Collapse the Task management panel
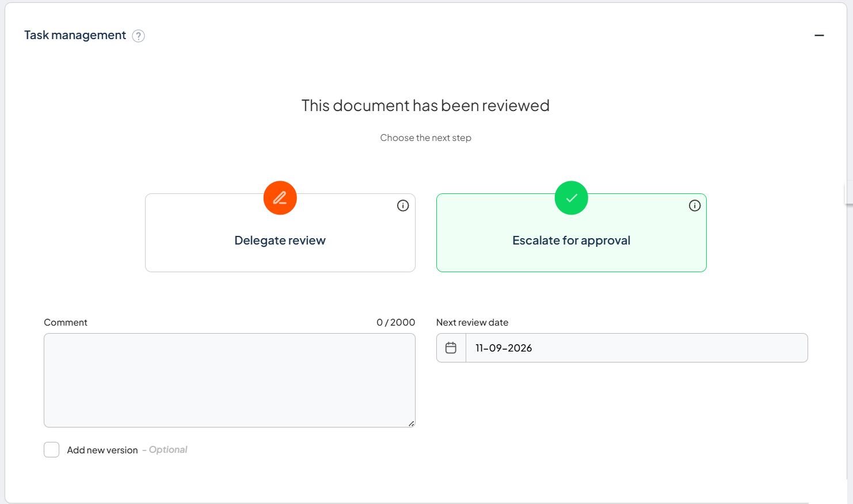The height and width of the screenshot is (504, 853). 819,36
